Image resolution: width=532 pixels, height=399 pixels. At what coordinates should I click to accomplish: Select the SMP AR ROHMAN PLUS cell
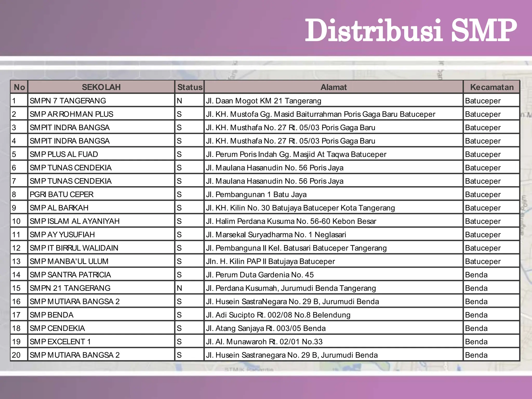point(101,114)
